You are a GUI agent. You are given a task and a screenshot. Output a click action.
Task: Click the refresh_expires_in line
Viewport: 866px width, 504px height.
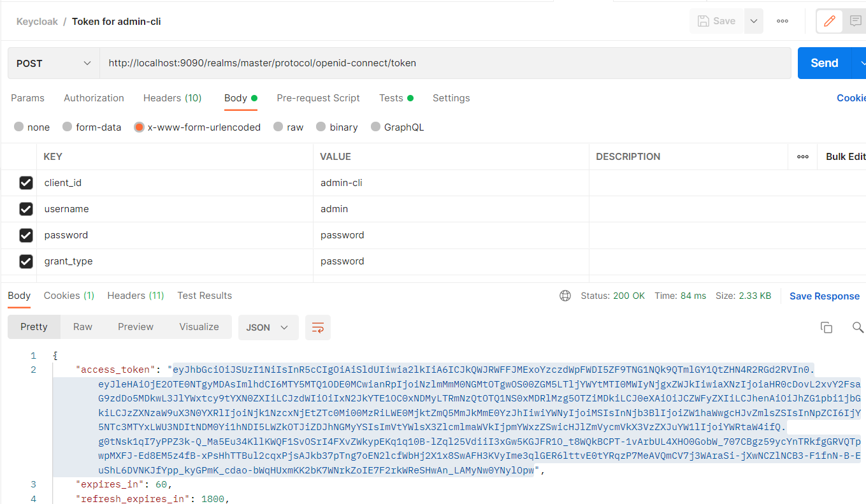click(x=152, y=498)
